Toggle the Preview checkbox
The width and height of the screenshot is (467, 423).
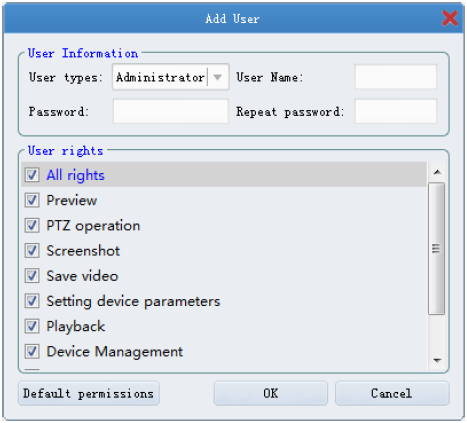32,200
